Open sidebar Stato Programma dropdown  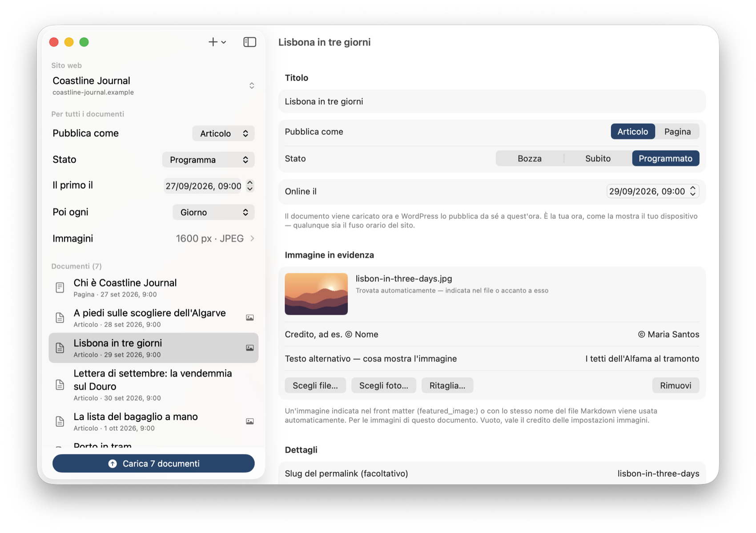(208, 160)
